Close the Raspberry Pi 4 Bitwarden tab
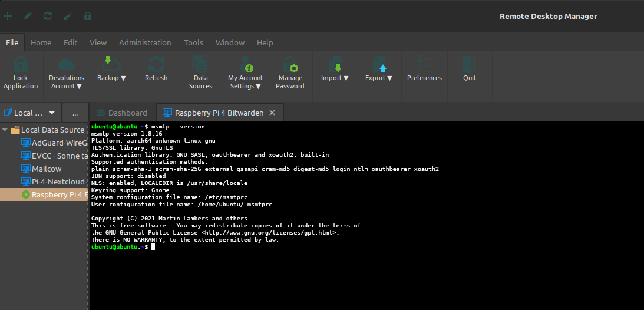 (272, 113)
